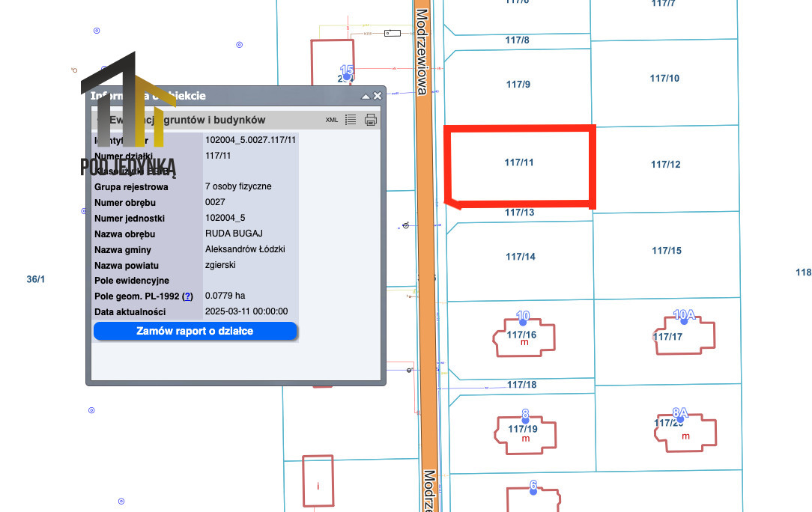Click the Numer jednostki value 102004_5
812x512 pixels.
coord(225,218)
